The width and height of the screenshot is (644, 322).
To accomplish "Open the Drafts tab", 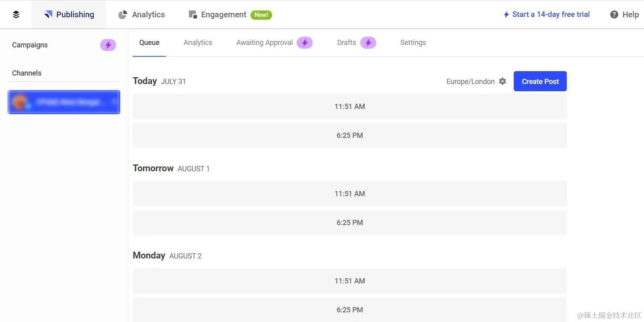I will [x=347, y=43].
